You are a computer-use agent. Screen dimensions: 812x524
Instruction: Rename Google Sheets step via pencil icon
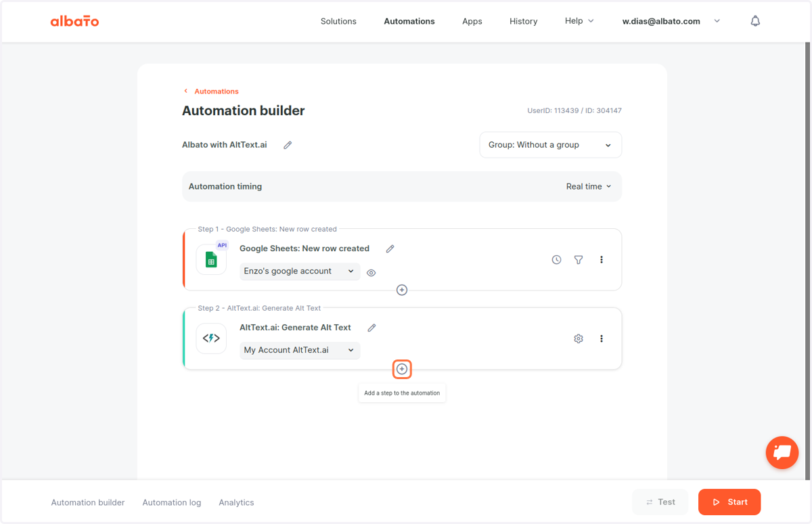point(390,248)
